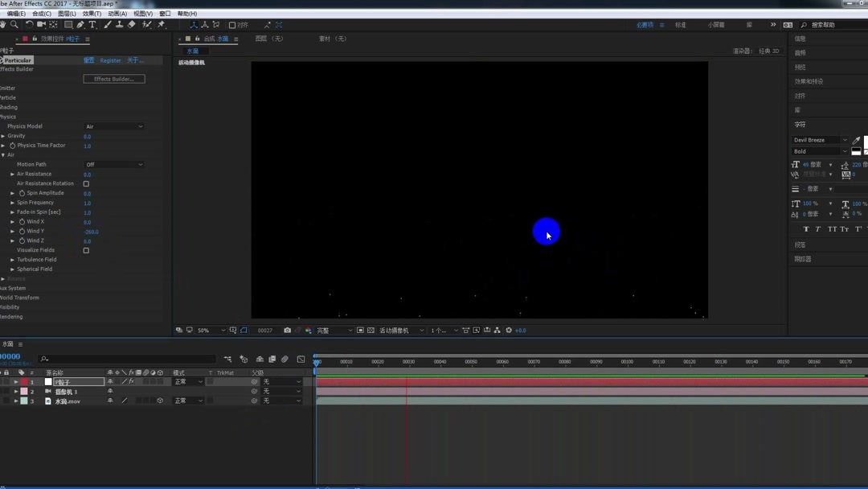This screenshot has width=868, height=489.
Task: Click the Register link in Particular
Action: click(x=110, y=60)
